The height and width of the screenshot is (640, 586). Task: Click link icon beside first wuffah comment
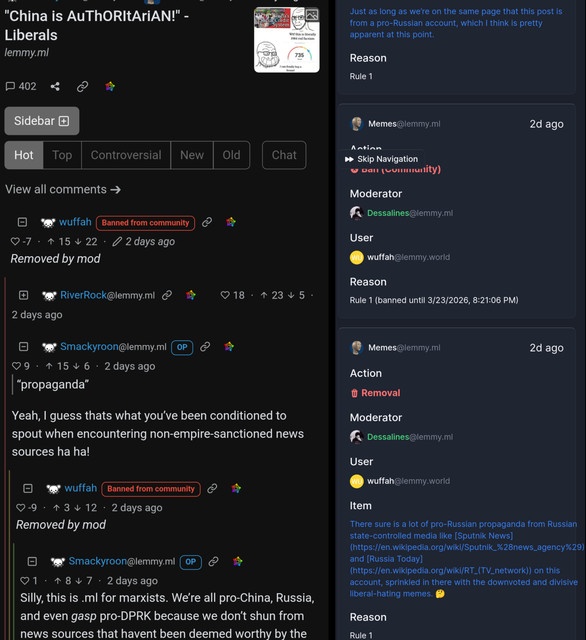[x=207, y=222]
